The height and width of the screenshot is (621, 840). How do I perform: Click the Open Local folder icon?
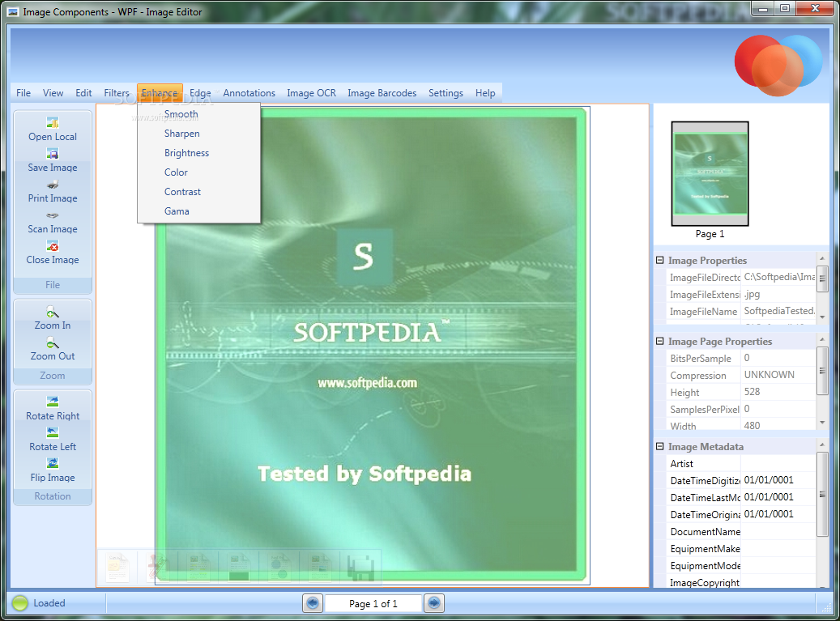click(x=53, y=122)
